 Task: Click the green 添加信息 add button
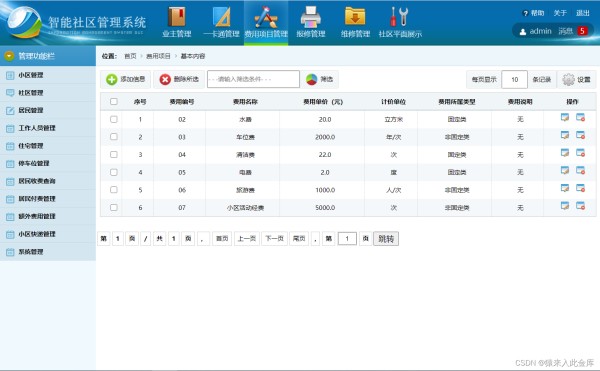(x=126, y=79)
